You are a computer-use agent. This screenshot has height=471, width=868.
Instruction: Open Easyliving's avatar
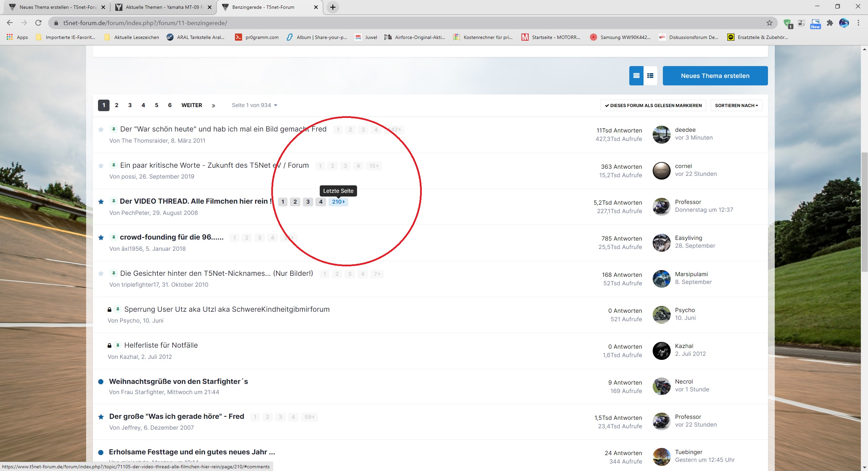coord(662,243)
